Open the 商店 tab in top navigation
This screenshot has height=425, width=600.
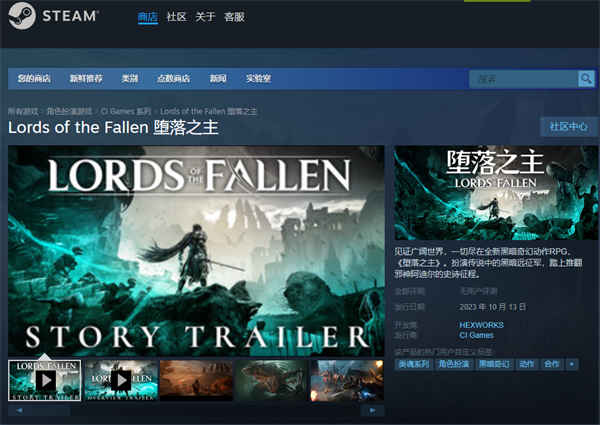[147, 17]
